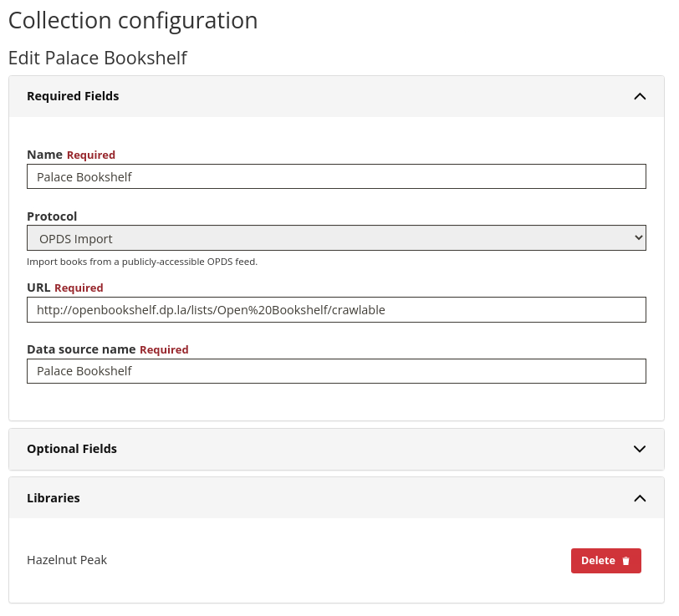Click the URL field label
This screenshot has height=616, width=679.
(38, 288)
